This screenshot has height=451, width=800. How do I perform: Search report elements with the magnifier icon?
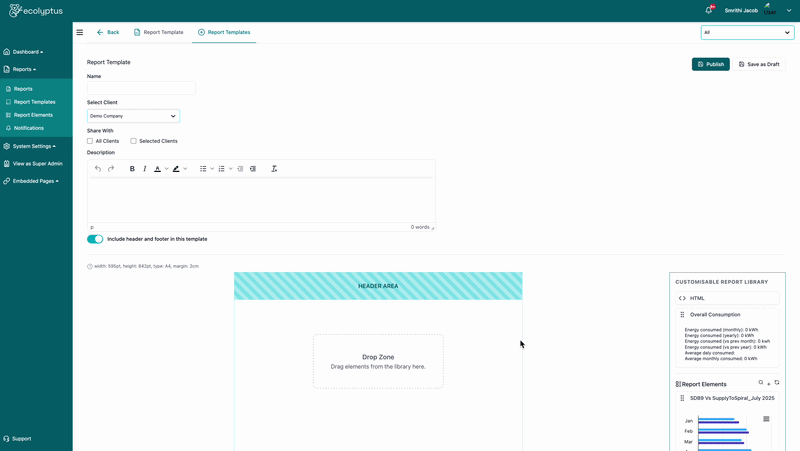tap(761, 383)
